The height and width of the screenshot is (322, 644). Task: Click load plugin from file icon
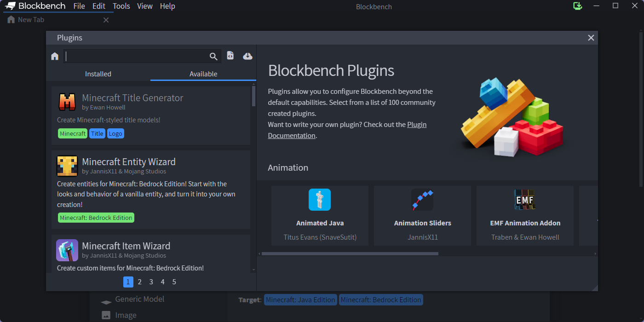pyautogui.click(x=230, y=56)
